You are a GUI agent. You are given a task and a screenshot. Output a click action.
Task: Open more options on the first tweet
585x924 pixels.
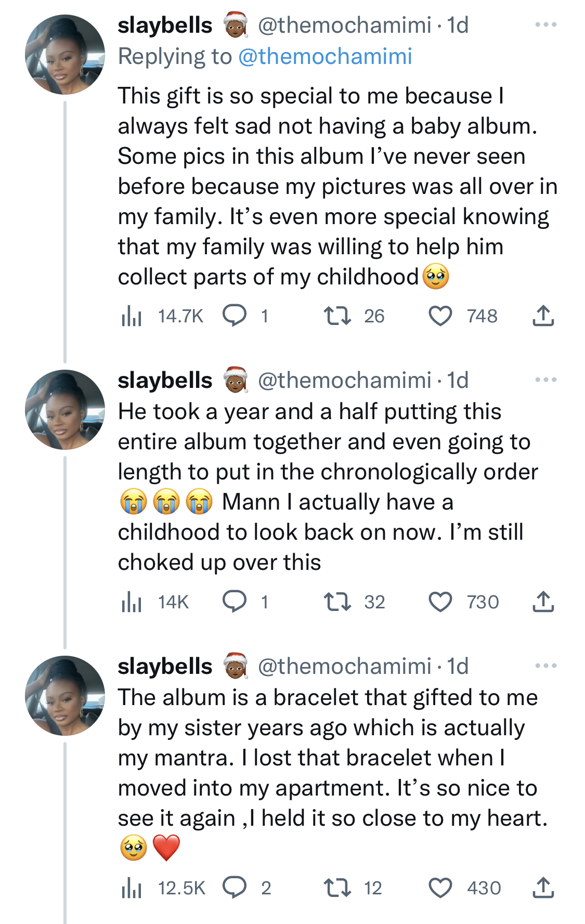click(x=546, y=25)
